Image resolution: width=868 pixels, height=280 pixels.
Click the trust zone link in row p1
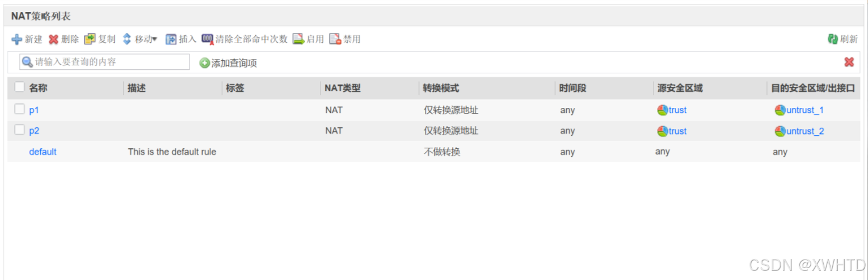(677, 110)
